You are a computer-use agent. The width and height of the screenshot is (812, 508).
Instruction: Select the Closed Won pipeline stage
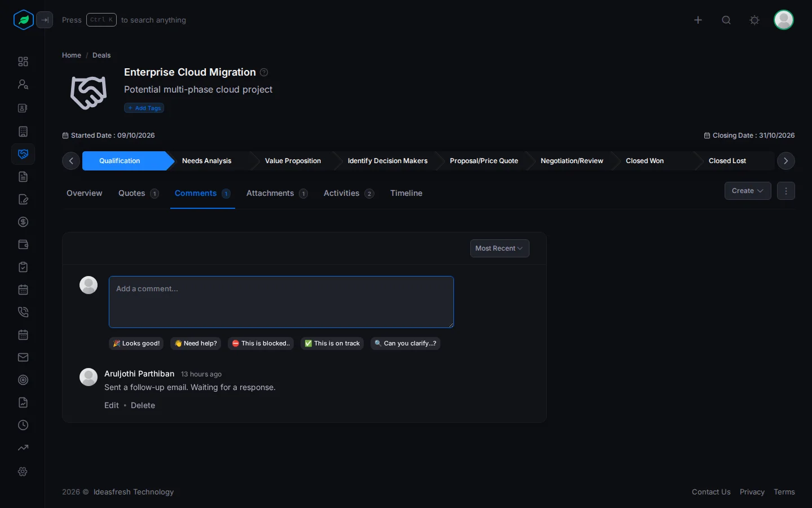pyautogui.click(x=645, y=161)
